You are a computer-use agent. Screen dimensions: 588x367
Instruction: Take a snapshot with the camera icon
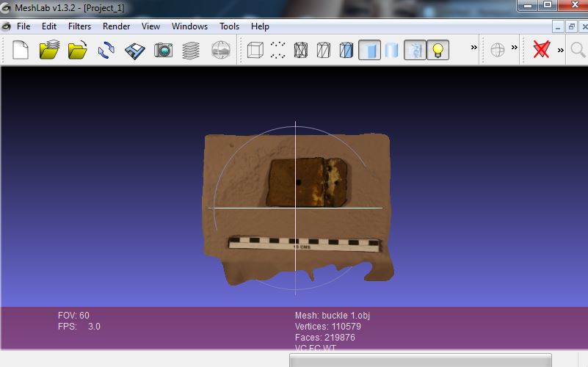(x=163, y=50)
